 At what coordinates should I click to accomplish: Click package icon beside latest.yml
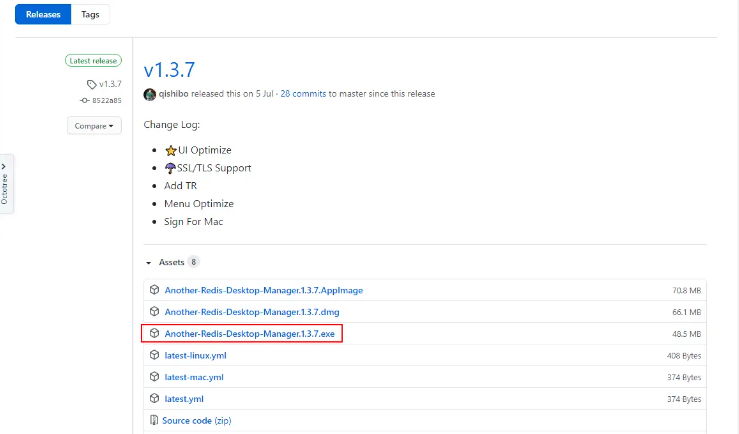pyautogui.click(x=154, y=398)
